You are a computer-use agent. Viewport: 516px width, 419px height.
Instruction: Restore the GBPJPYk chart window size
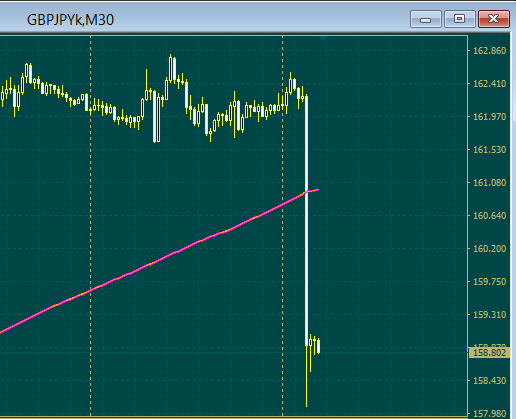[459, 19]
